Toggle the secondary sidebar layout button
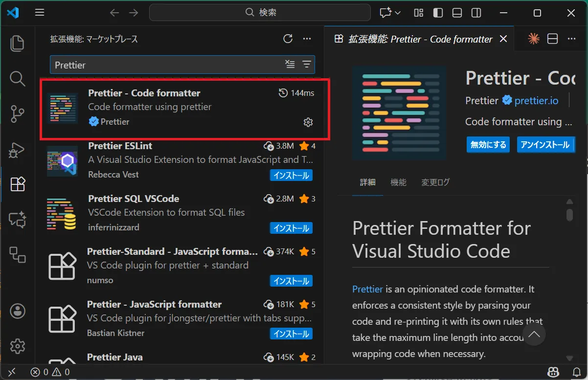The image size is (588, 380). tap(476, 13)
